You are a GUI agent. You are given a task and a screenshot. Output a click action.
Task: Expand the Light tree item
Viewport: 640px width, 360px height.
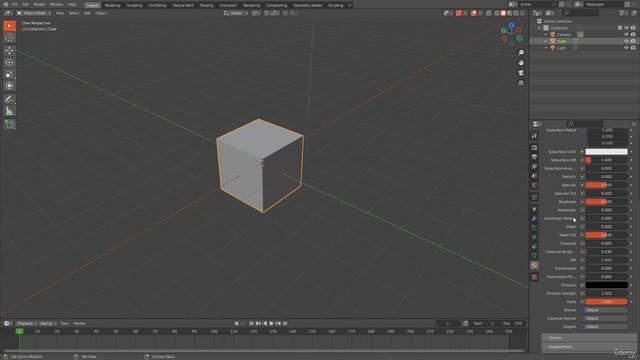[546, 48]
